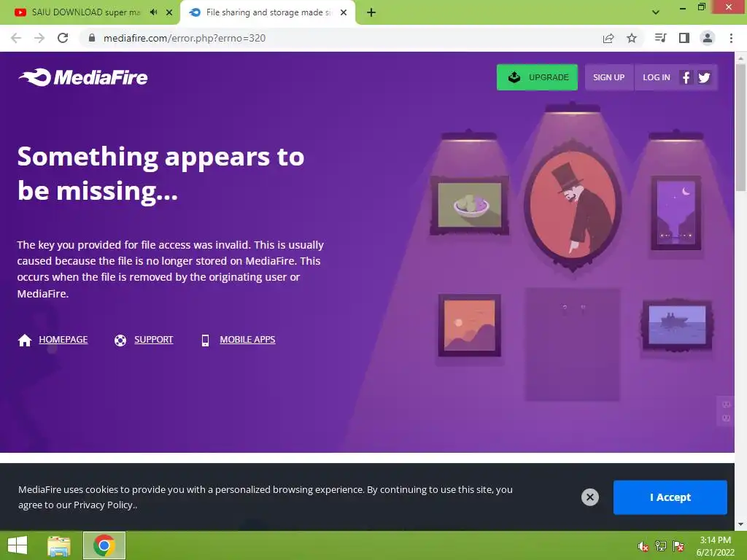Click the ship at sea painting
The width and height of the screenshot is (747, 560).
pyautogui.click(x=677, y=326)
